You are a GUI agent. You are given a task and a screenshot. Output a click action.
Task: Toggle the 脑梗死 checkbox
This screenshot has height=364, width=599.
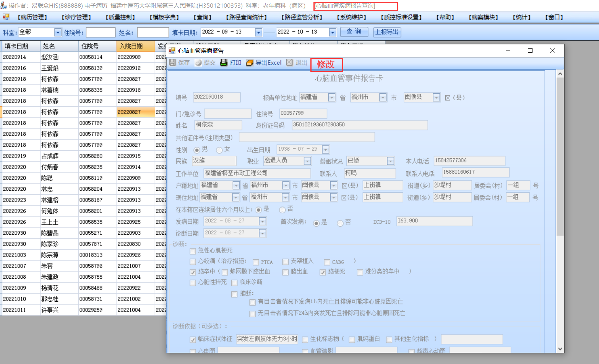(323, 272)
